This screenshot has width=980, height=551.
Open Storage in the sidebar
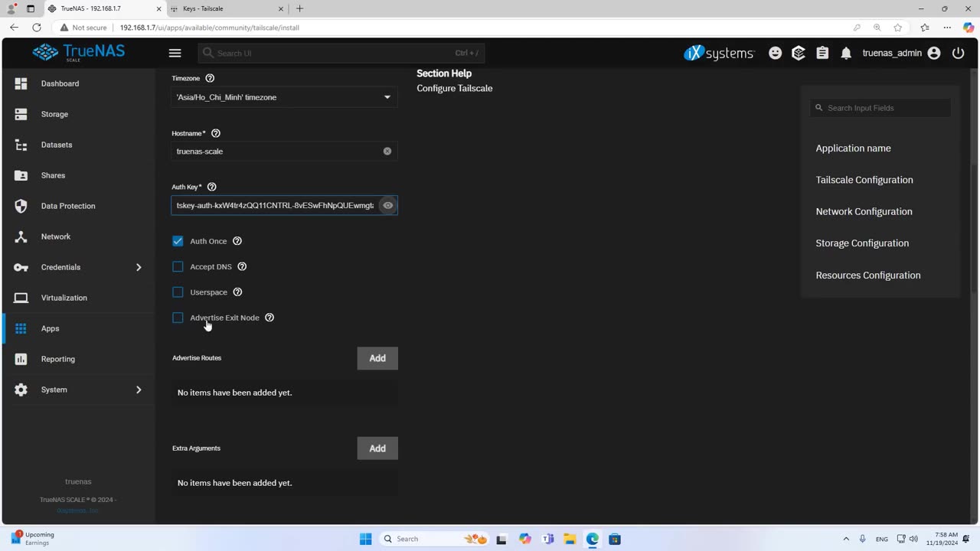[x=79, y=114]
